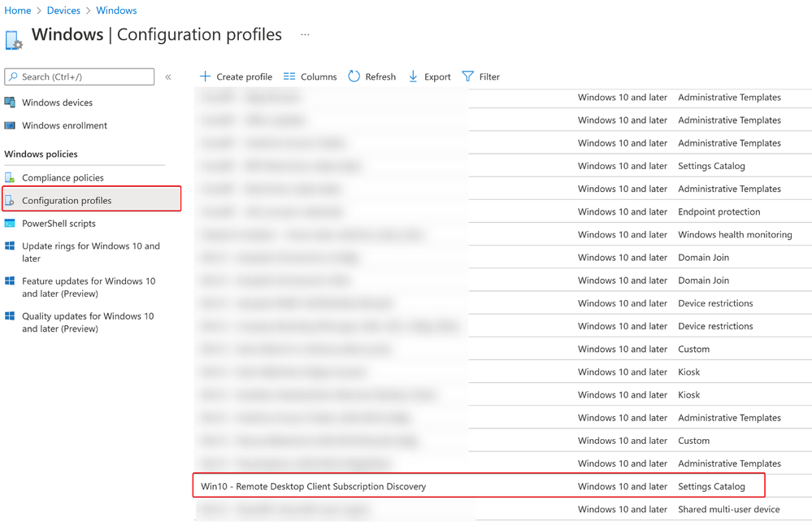Viewport: 812px width, 522px height.
Task: Open Compliance policies menu item
Action: [x=63, y=177]
